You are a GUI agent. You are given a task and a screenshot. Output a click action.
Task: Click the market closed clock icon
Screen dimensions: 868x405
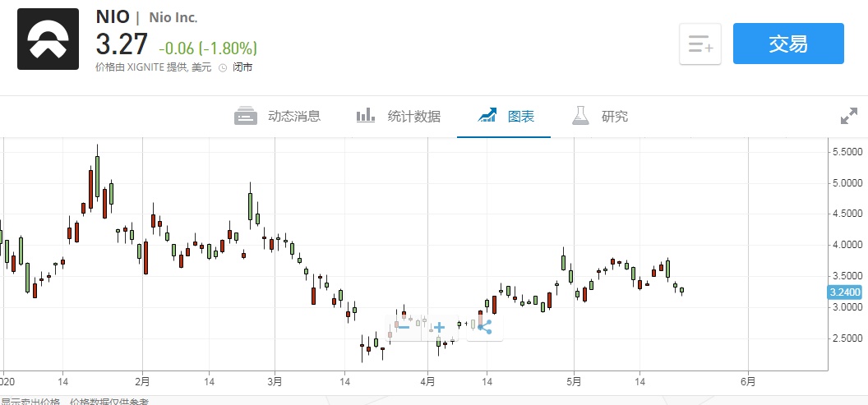tap(222, 67)
